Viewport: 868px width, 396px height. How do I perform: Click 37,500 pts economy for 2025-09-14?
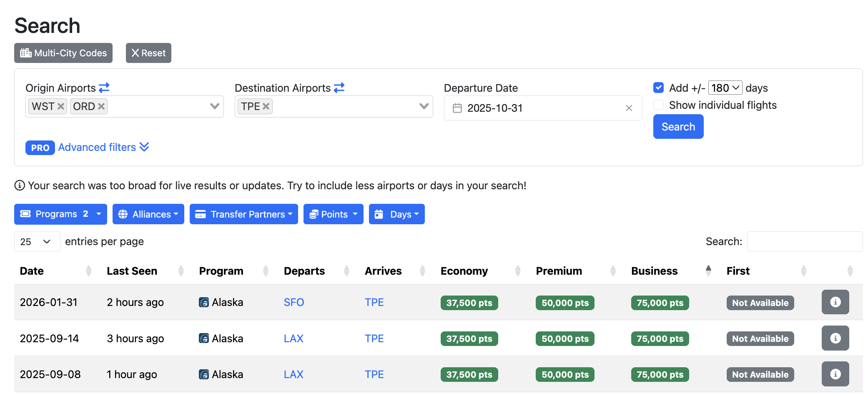[469, 338]
